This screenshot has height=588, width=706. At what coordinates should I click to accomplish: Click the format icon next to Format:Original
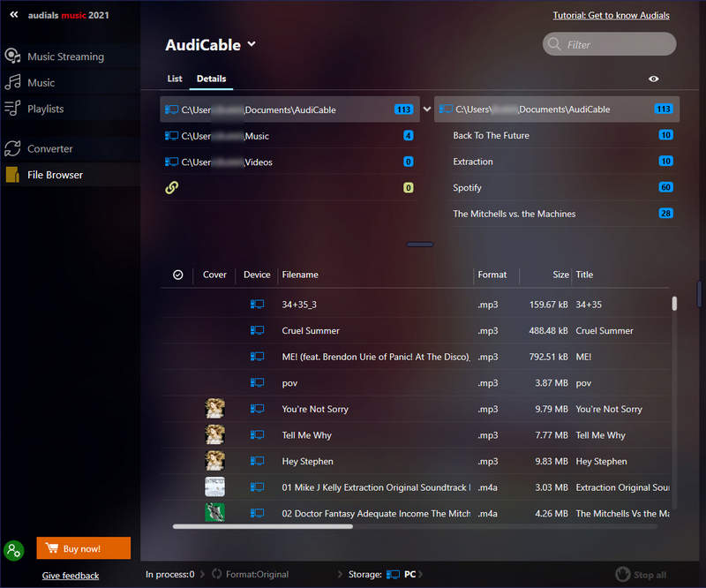pos(217,574)
